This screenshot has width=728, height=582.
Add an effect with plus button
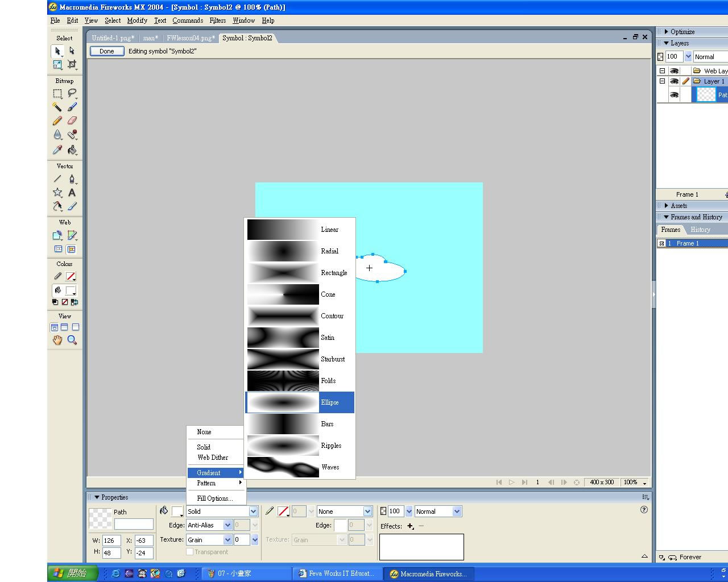pyautogui.click(x=410, y=526)
